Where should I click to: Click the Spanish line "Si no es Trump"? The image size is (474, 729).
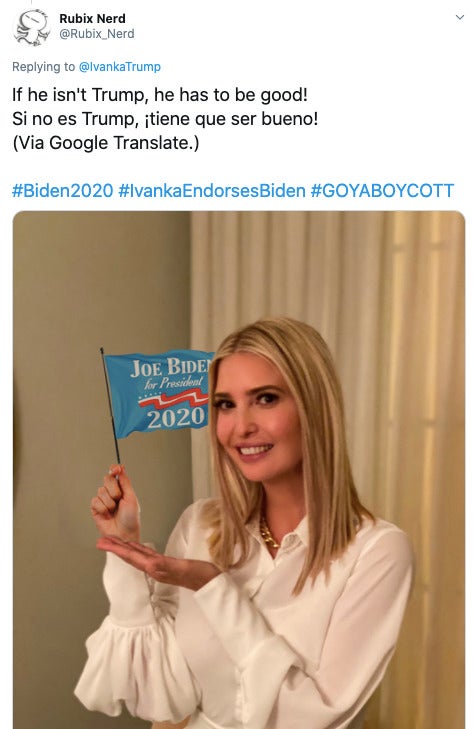tap(165, 119)
